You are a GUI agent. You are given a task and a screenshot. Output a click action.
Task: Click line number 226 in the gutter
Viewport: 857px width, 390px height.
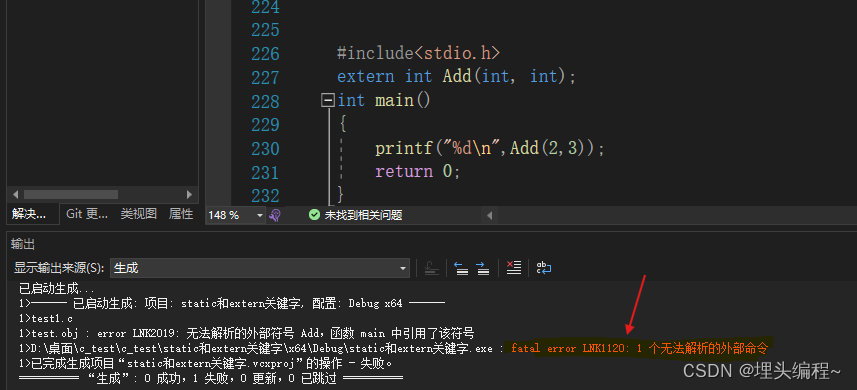point(265,54)
